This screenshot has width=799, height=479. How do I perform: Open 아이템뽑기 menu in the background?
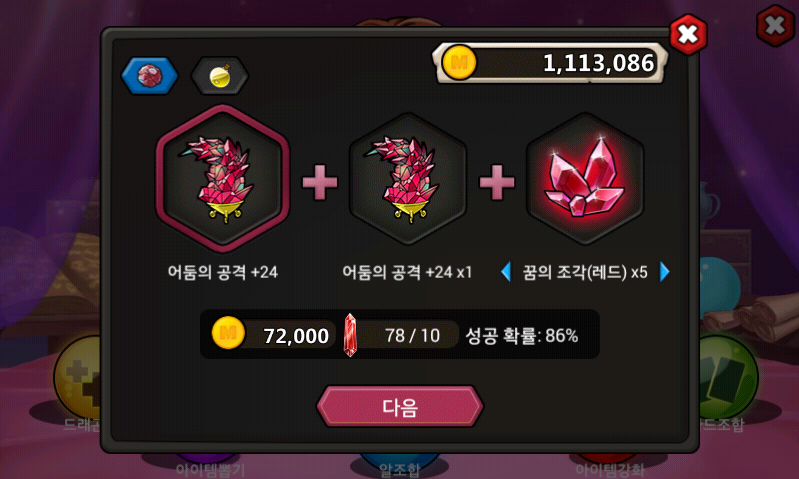click(210, 469)
